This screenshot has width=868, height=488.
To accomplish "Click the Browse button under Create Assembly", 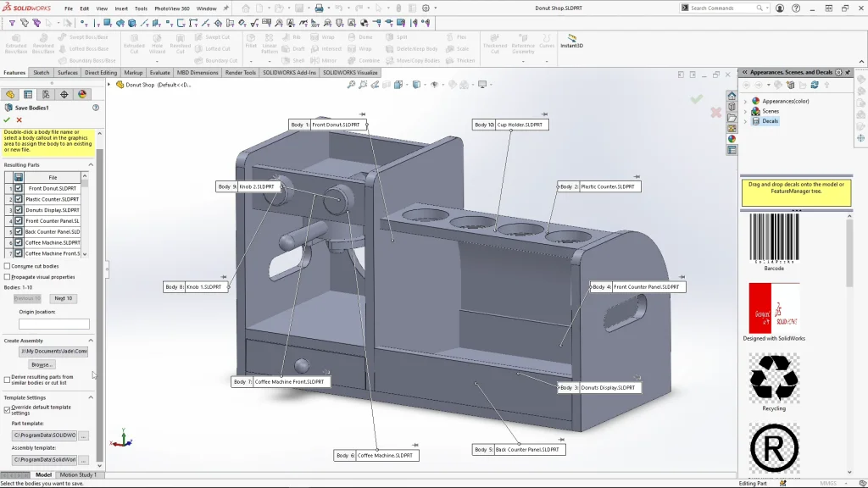I will (42, 364).
